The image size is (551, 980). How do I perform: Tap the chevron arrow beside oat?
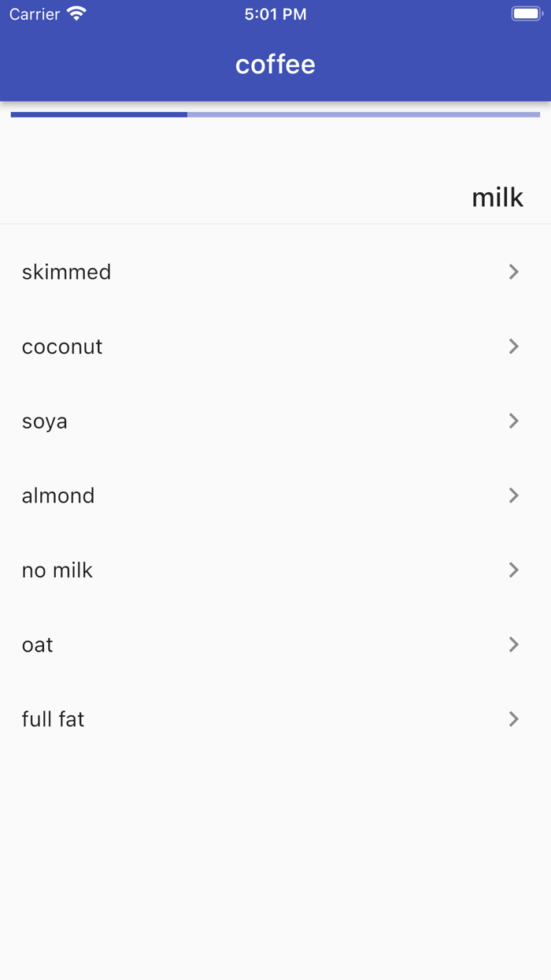point(513,644)
